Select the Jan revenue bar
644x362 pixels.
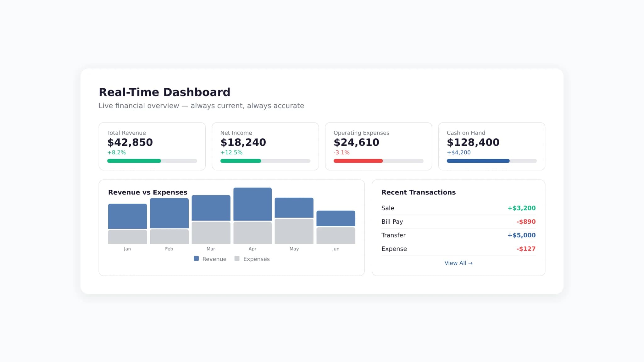(127, 216)
